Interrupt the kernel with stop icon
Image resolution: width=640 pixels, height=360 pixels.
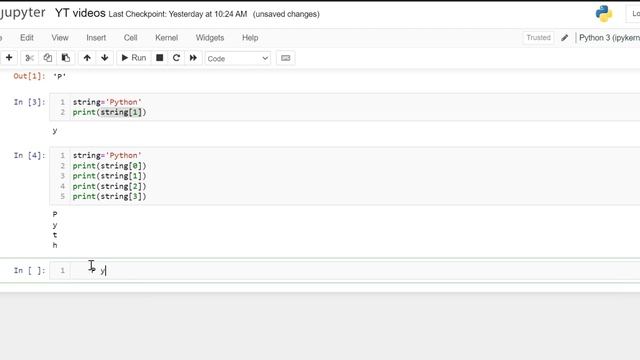coord(160,58)
